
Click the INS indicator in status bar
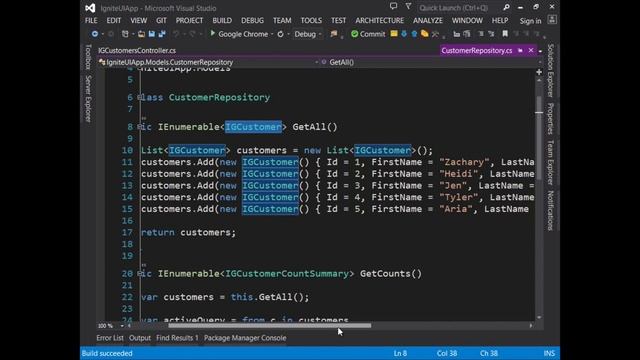coord(549,353)
